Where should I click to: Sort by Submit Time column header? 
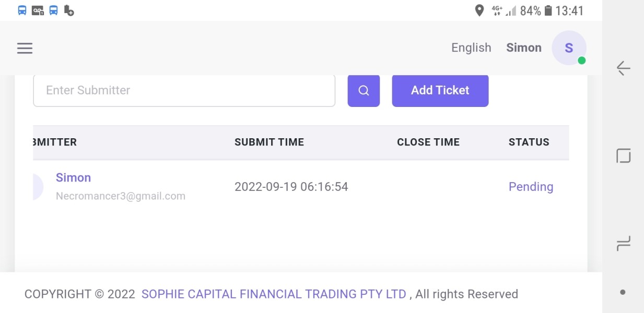pyautogui.click(x=269, y=142)
